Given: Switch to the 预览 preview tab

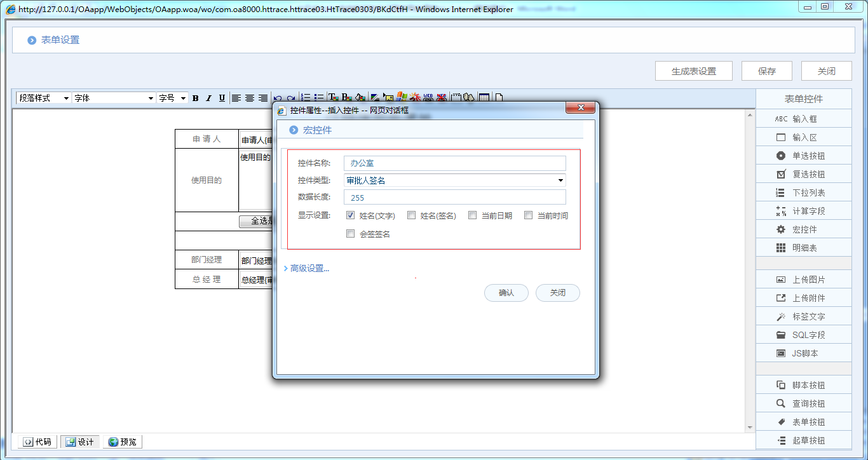Looking at the screenshot, I should coord(122,442).
